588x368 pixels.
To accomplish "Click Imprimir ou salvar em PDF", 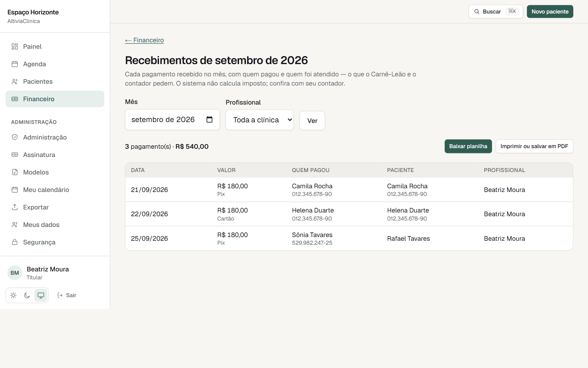I will [x=534, y=146].
